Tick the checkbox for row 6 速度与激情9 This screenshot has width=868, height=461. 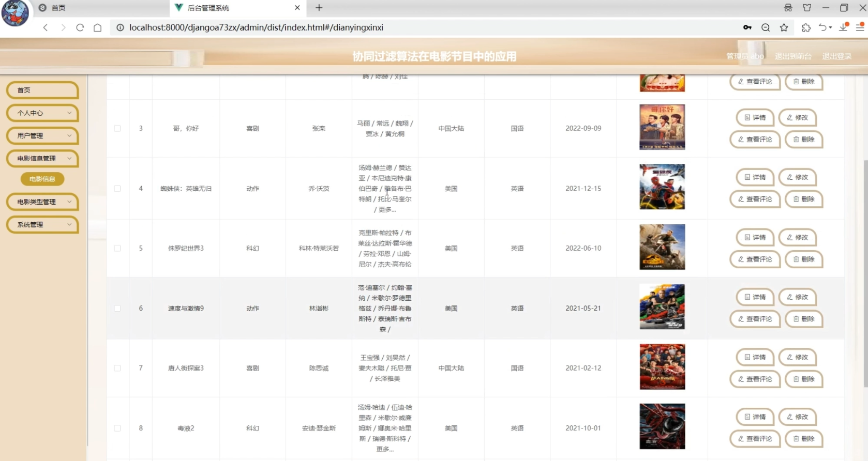pos(117,308)
